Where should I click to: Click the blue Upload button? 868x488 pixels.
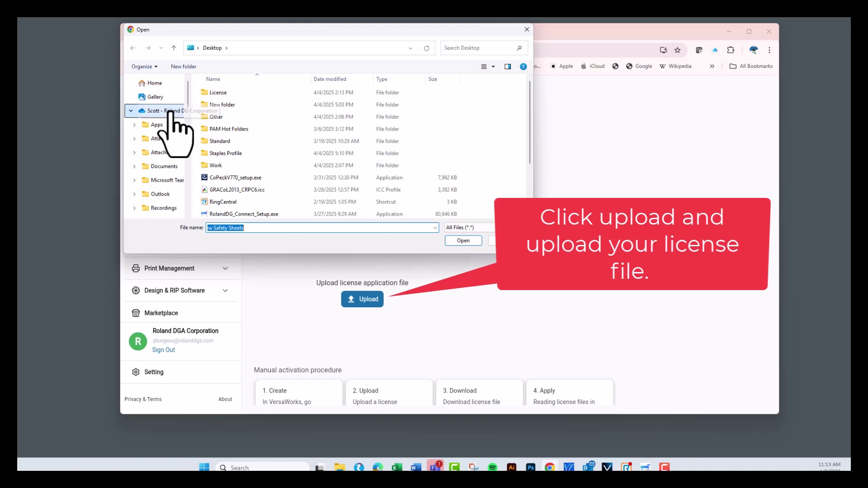coord(362,299)
